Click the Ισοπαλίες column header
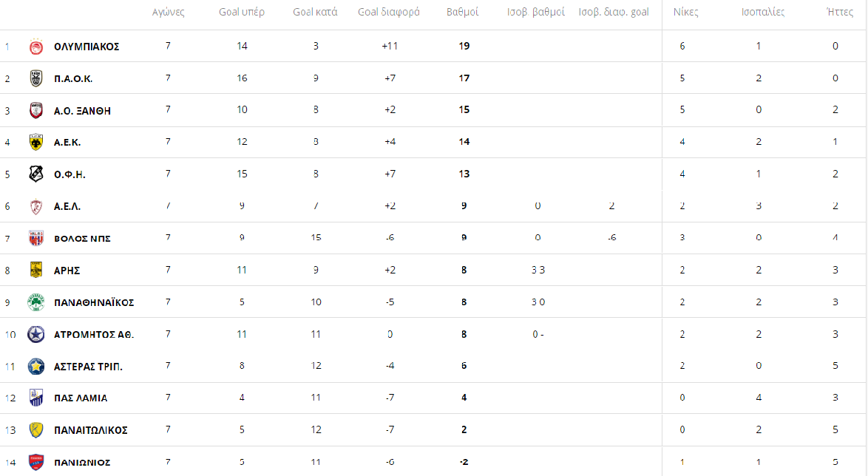 pos(763,13)
